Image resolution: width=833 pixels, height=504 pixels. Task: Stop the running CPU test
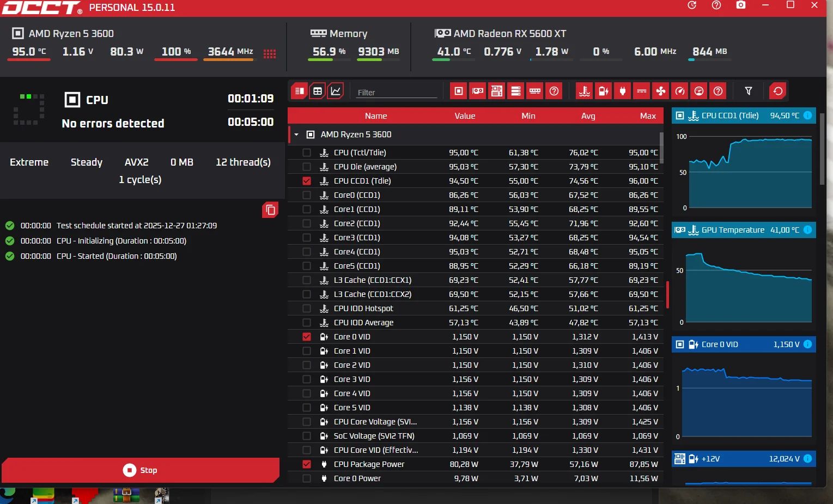[141, 470]
